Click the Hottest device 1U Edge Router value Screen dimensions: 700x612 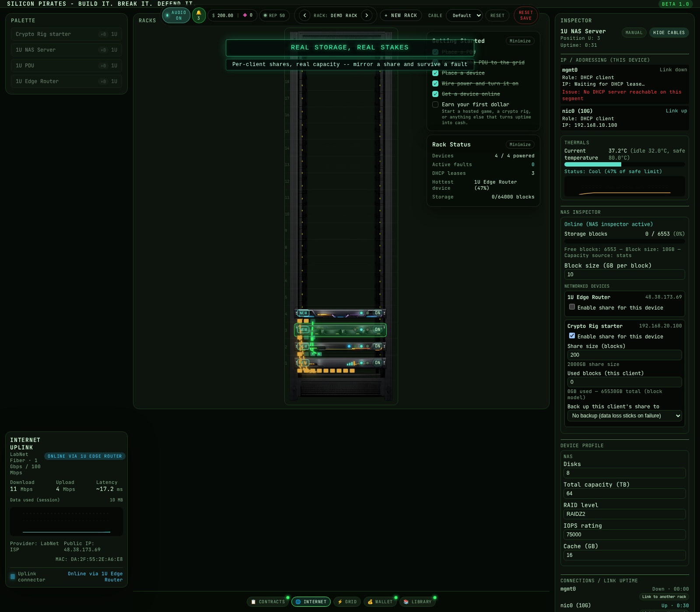pos(495,185)
